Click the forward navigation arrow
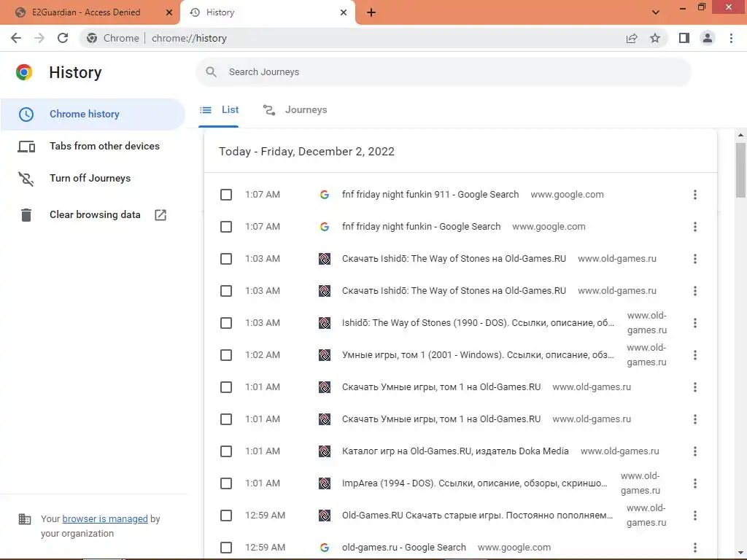 coord(39,38)
